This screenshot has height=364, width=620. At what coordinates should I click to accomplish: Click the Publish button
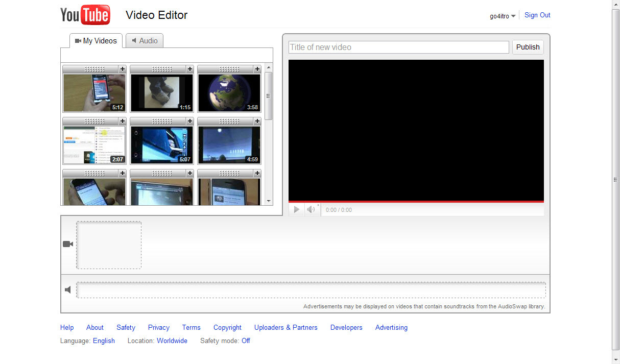click(x=528, y=47)
